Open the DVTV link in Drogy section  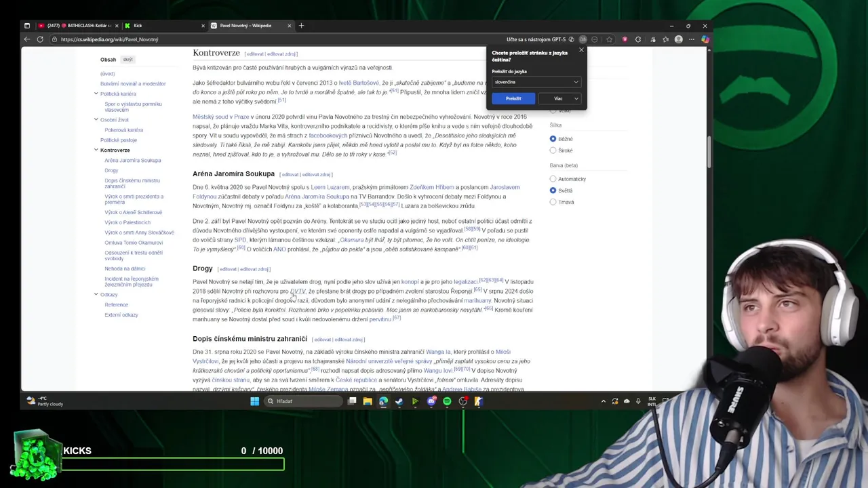pyautogui.click(x=298, y=291)
